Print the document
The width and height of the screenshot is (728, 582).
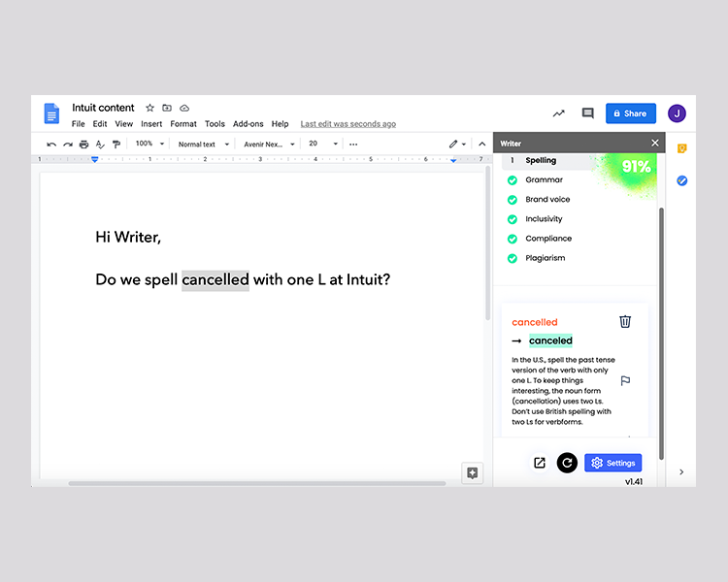click(83, 145)
